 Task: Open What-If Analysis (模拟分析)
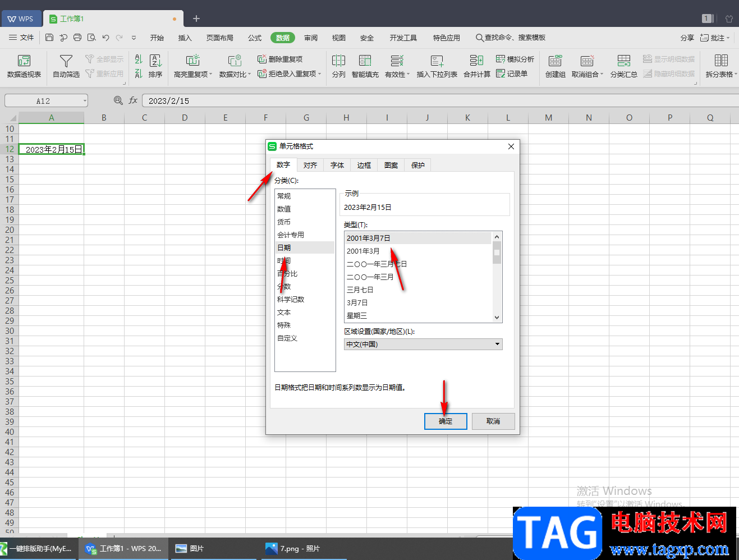(x=515, y=59)
